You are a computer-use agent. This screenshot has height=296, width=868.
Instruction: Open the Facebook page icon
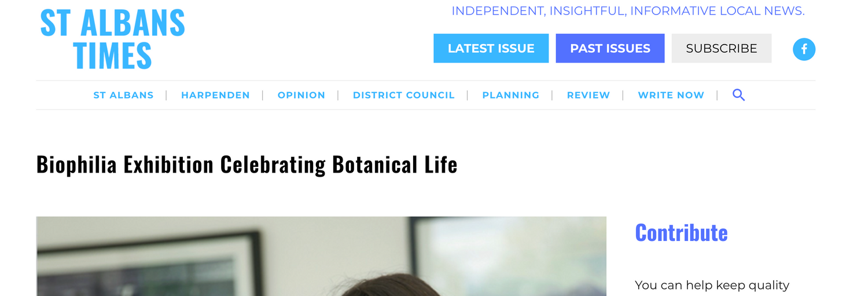point(804,49)
